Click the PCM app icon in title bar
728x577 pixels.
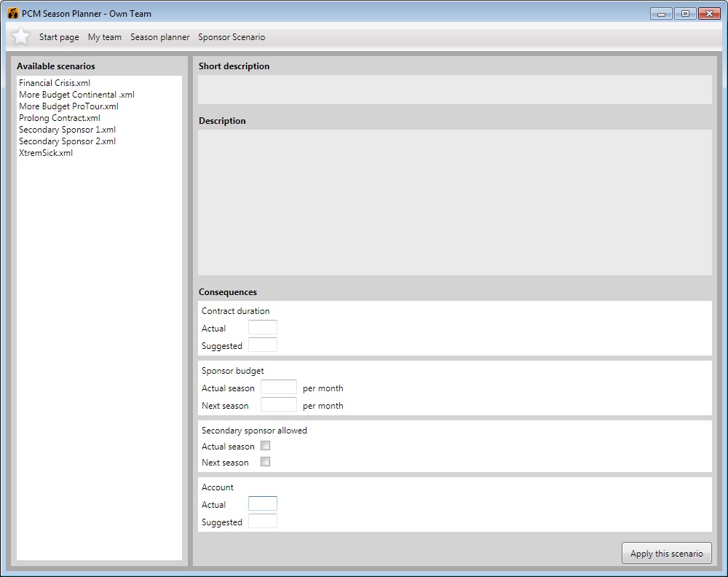pyautogui.click(x=13, y=13)
